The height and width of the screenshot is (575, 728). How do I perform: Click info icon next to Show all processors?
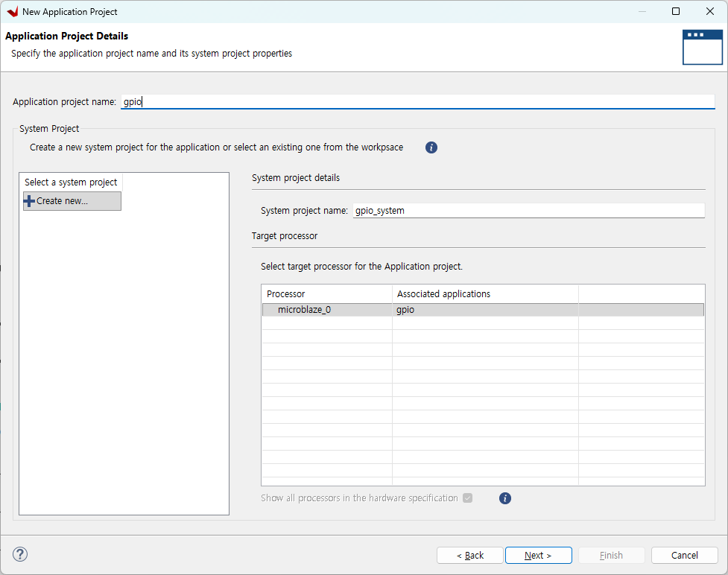tap(505, 498)
